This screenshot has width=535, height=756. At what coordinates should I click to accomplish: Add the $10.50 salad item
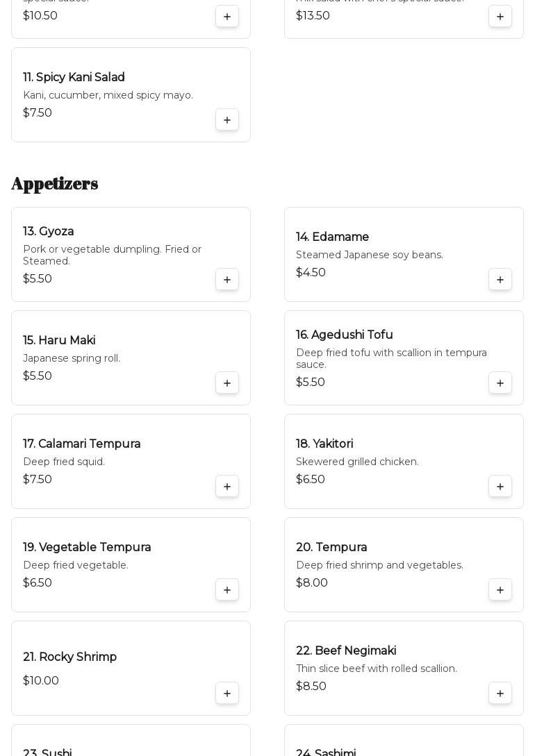coord(227,17)
